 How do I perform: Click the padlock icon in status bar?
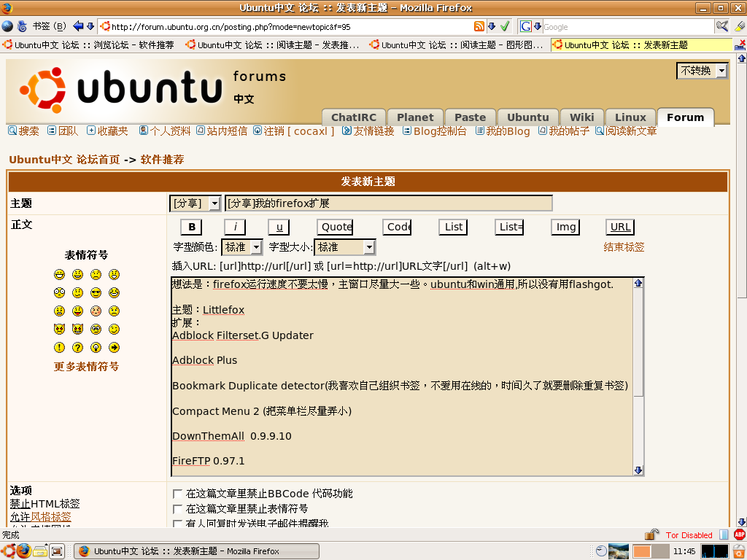651,534
